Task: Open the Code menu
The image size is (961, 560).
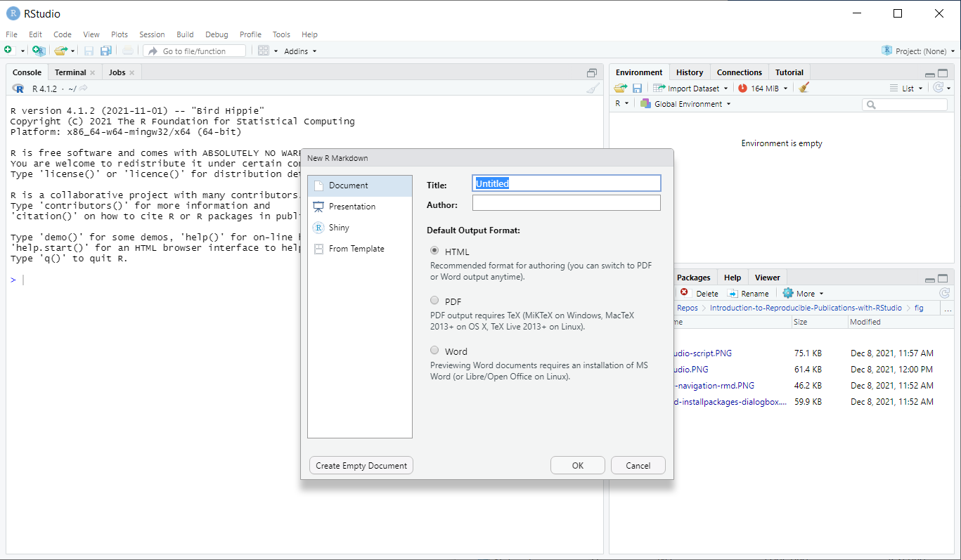Action: (x=63, y=34)
